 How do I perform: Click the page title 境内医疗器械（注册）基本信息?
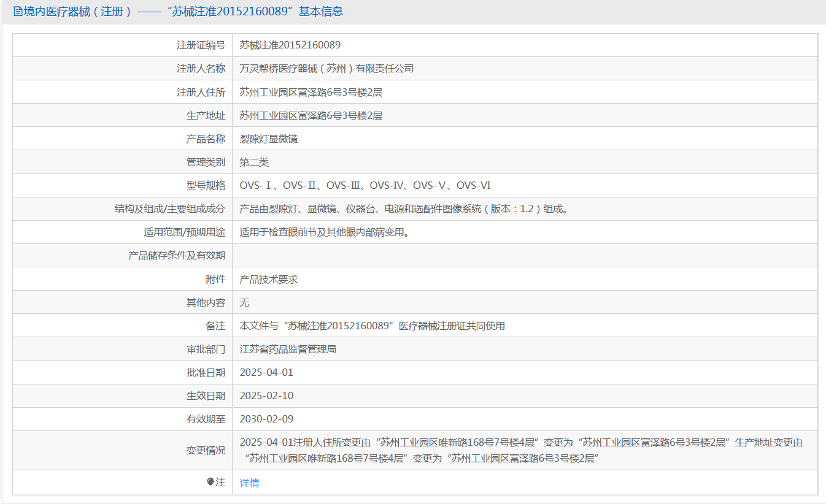183,12
